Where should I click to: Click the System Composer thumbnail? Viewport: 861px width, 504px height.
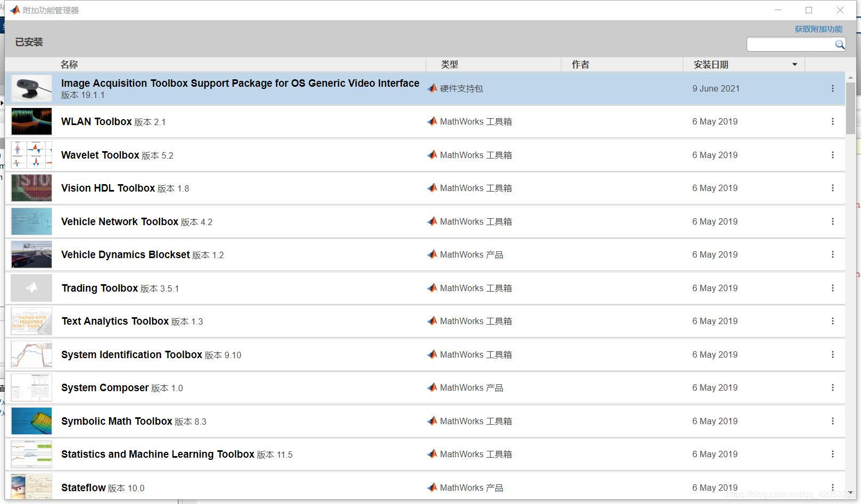(x=31, y=387)
